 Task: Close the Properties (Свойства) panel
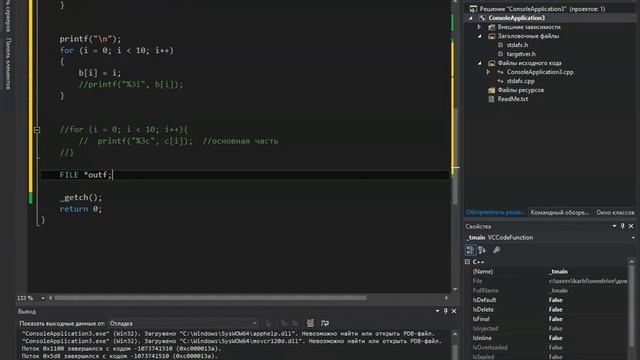click(x=631, y=226)
